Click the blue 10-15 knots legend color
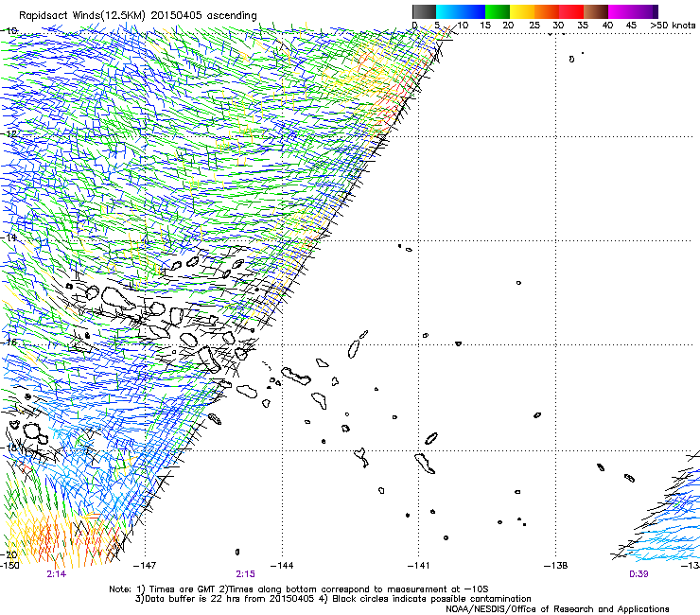 [x=473, y=11]
